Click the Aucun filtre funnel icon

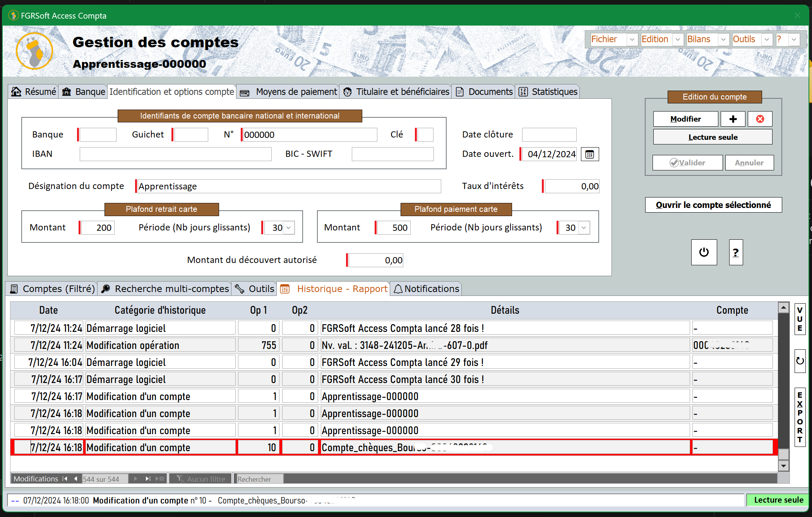click(180, 479)
